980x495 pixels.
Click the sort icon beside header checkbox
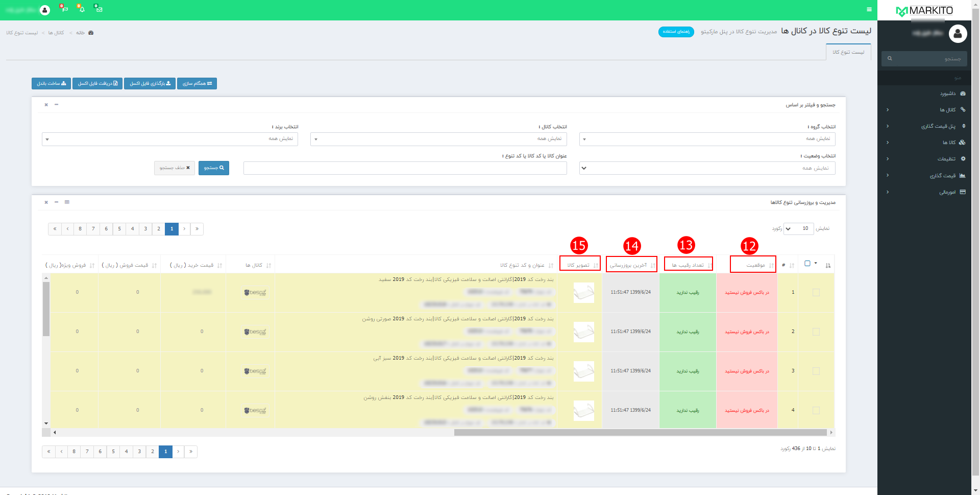828,265
